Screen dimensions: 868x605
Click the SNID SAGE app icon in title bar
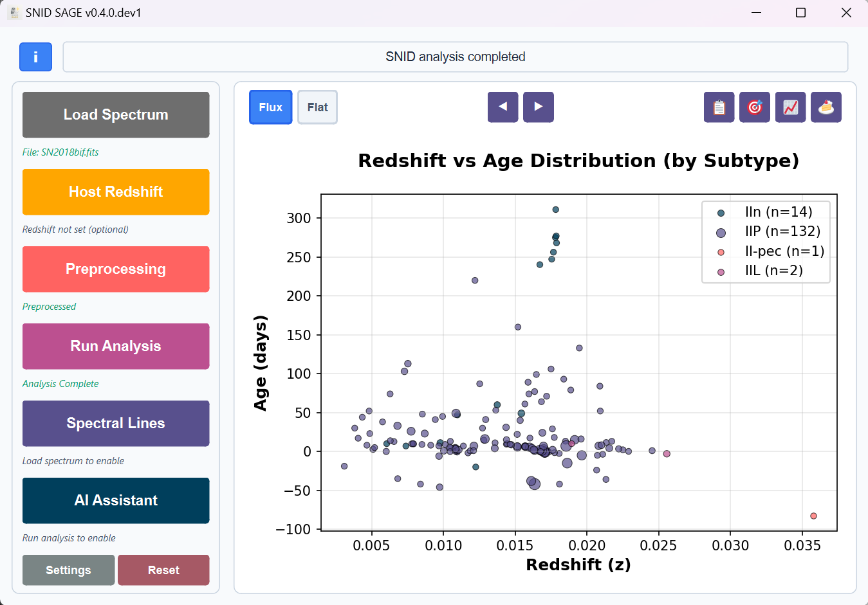pyautogui.click(x=14, y=13)
